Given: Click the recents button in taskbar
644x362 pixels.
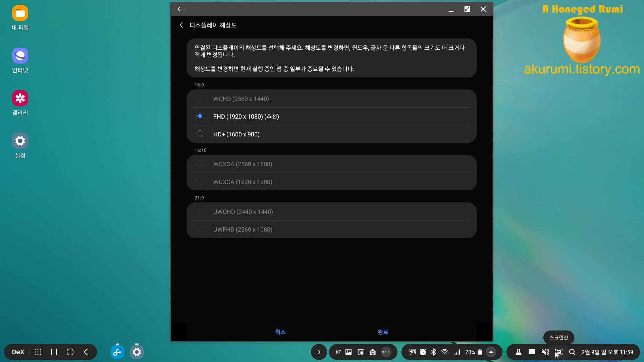Looking at the screenshot, I should click(54, 352).
